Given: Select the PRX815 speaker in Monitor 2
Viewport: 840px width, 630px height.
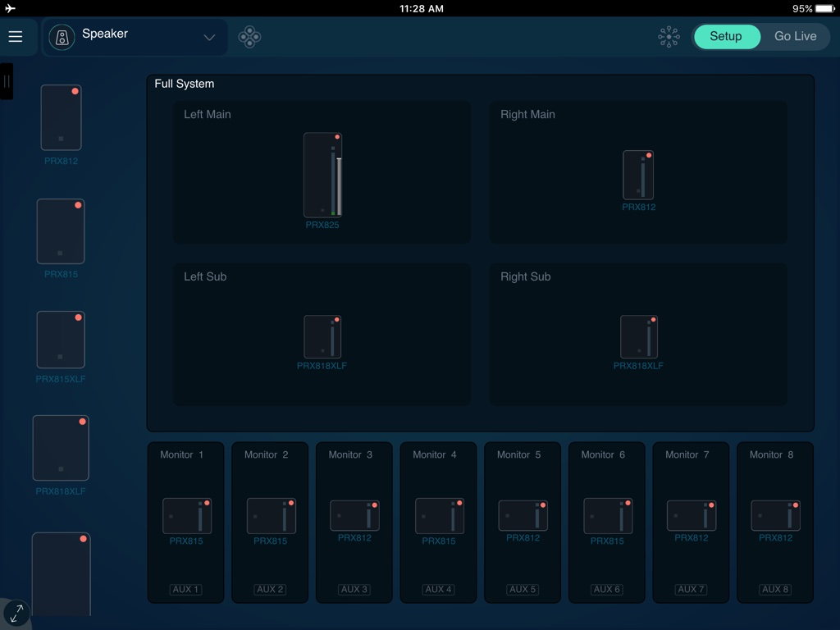Looking at the screenshot, I should pos(271,516).
